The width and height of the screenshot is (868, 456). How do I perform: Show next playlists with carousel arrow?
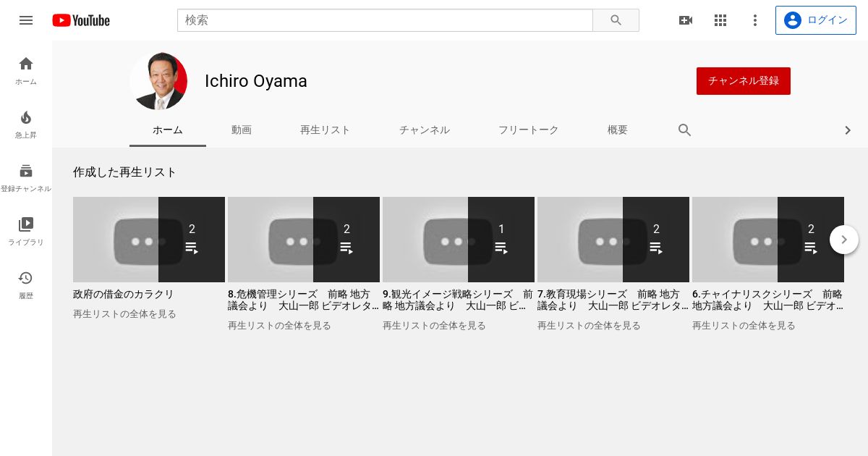pyautogui.click(x=843, y=240)
